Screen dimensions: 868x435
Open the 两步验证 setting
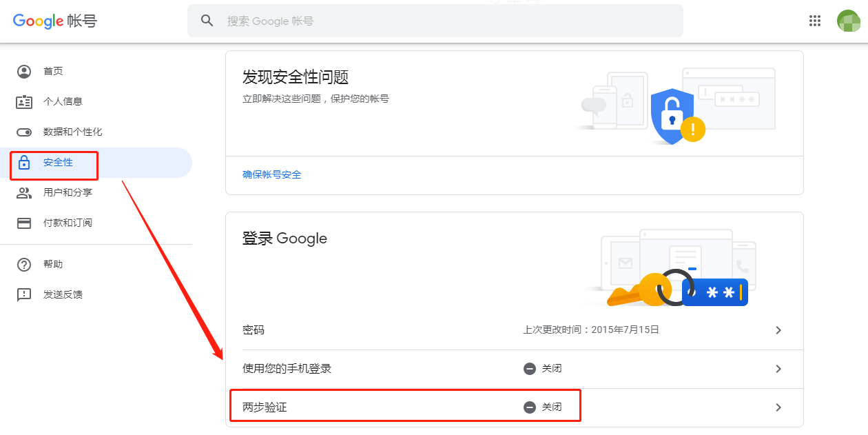click(x=515, y=407)
